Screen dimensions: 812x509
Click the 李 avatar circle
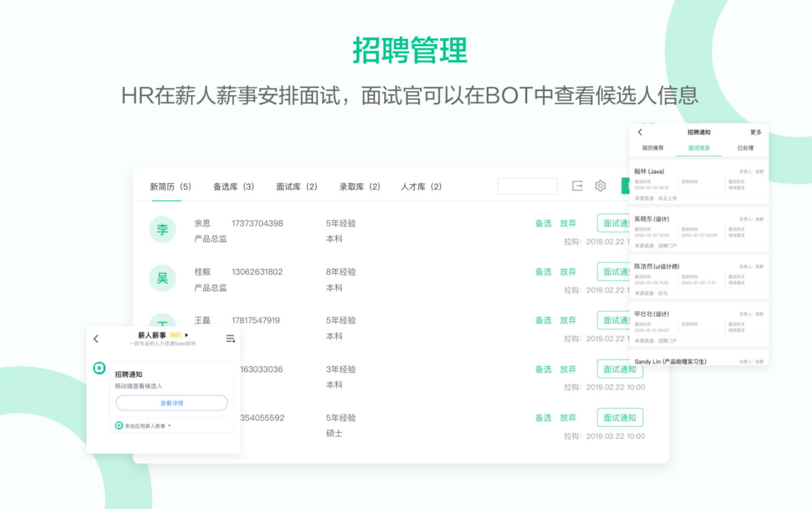click(x=162, y=230)
